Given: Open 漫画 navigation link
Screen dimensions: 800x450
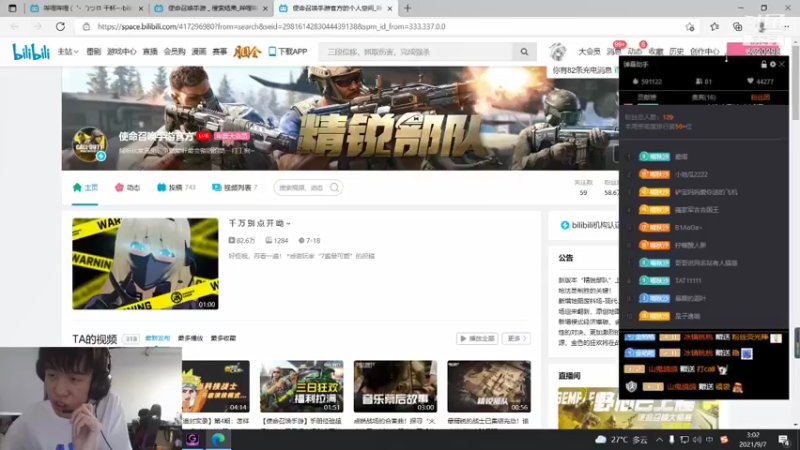Looking at the screenshot, I should (x=198, y=52).
